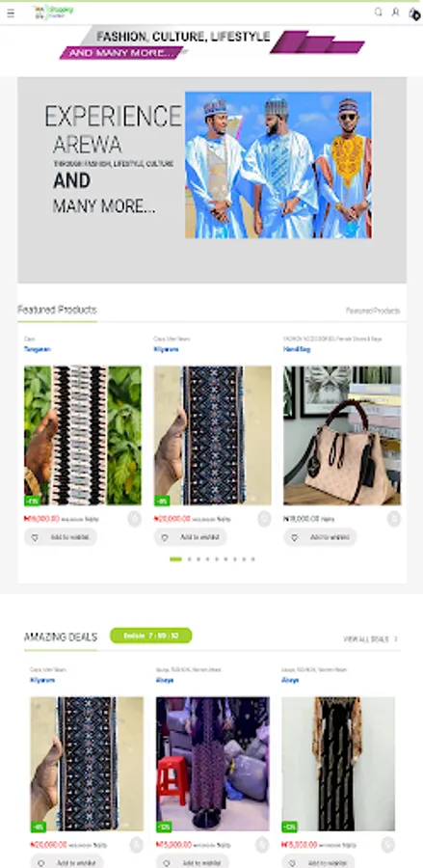Open the hamburger menu icon
The width and height of the screenshot is (423, 868).
[11, 13]
